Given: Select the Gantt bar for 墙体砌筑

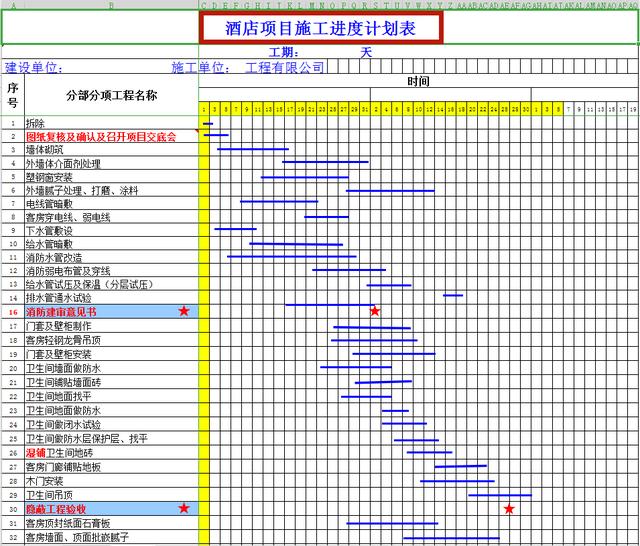Looking at the screenshot, I should [x=253, y=149].
